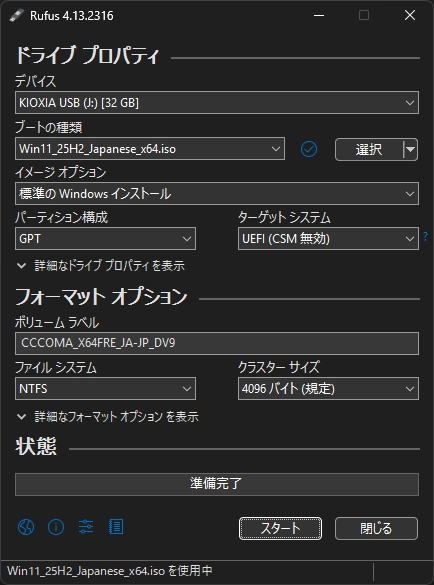The width and height of the screenshot is (434, 585).
Task: Open the log viewer icon
Action: [x=116, y=527]
